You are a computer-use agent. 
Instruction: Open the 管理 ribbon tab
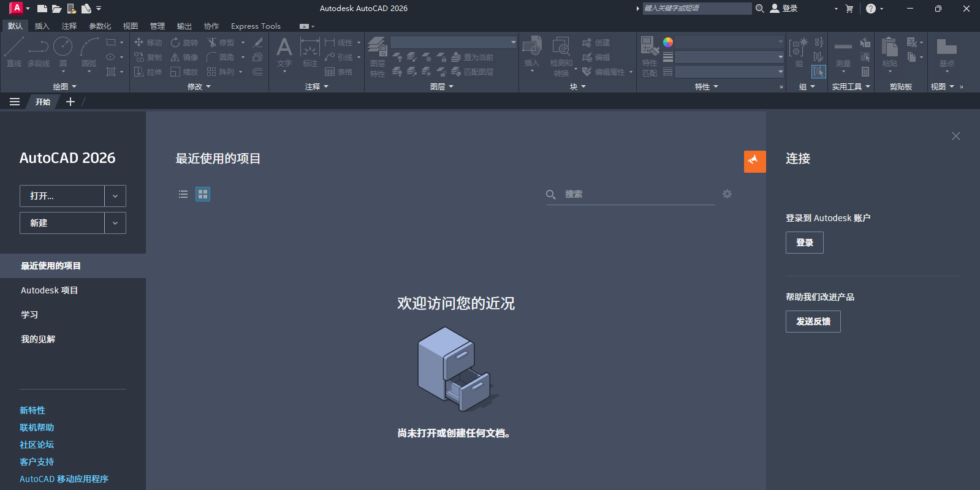(x=158, y=26)
